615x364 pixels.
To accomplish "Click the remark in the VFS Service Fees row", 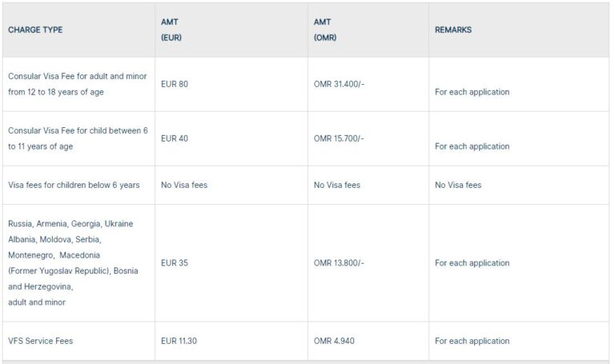I will 472,341.
